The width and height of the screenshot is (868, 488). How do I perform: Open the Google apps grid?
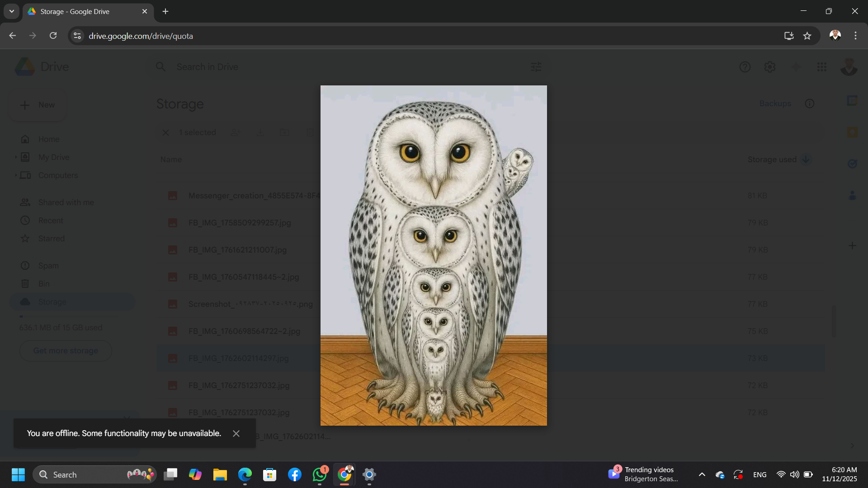822,67
